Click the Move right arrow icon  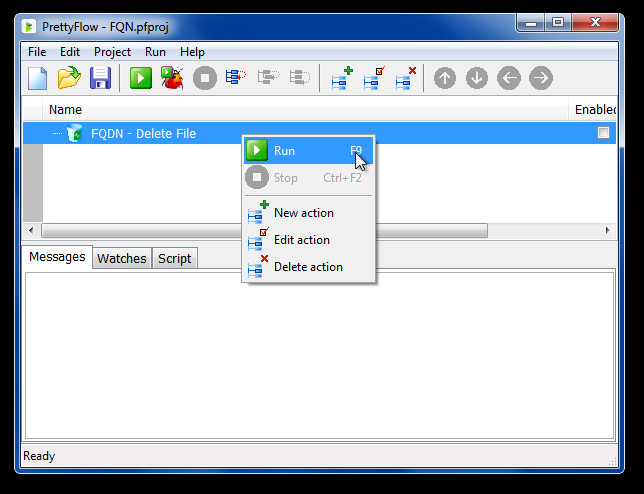click(541, 78)
